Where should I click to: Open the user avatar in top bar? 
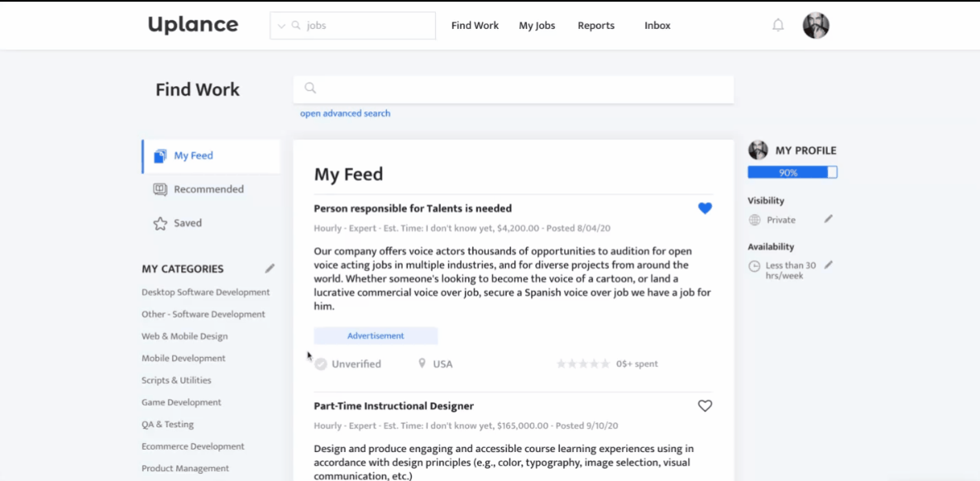[x=815, y=26]
